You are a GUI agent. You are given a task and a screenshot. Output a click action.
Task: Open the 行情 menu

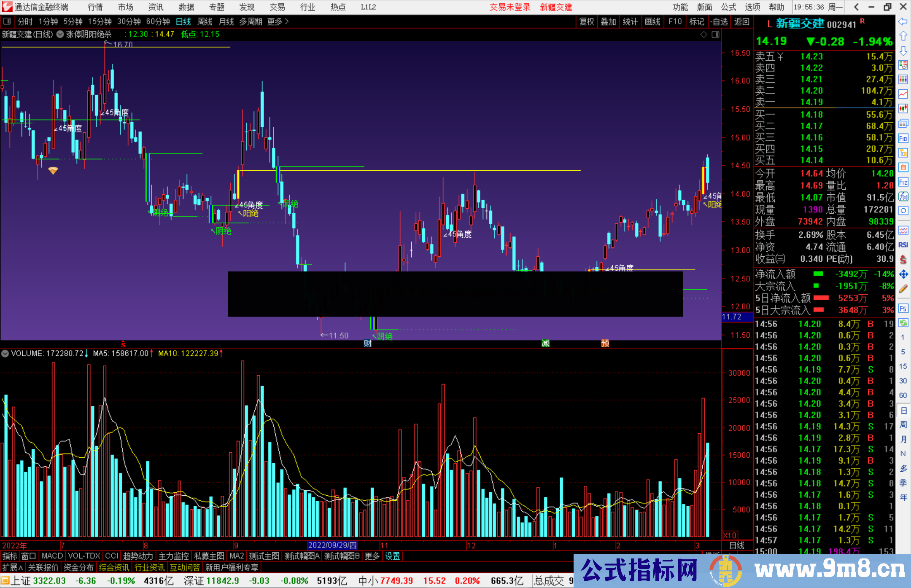pos(95,7)
